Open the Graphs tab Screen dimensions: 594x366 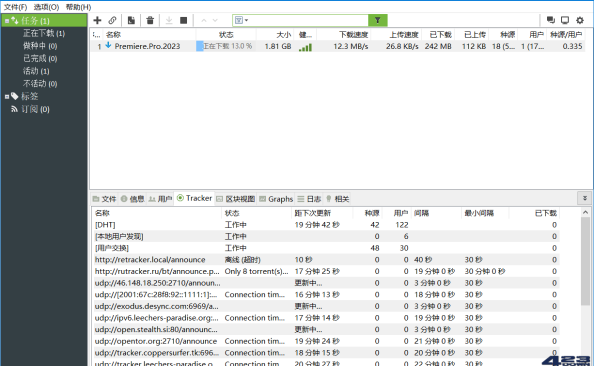pyautogui.click(x=276, y=199)
